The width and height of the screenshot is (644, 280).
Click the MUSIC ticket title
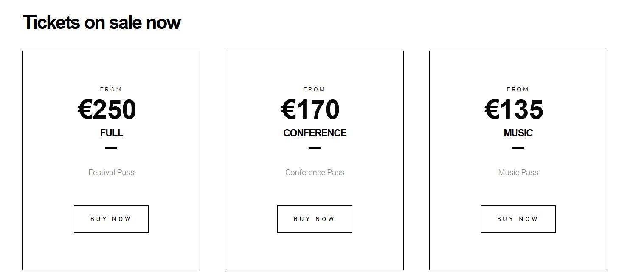click(x=518, y=133)
